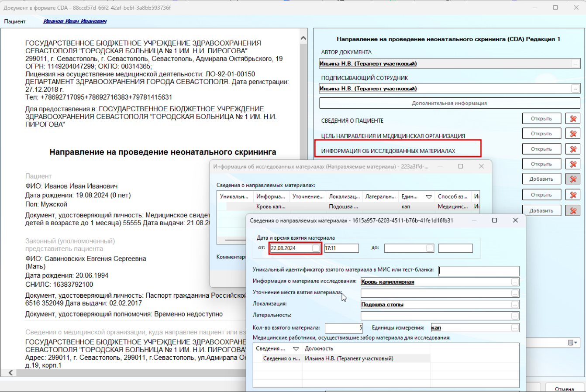Screen dimensions: 586x392
Task: Click the ellipsis button in the Кровь капиллярная field
Action: click(x=515, y=282)
